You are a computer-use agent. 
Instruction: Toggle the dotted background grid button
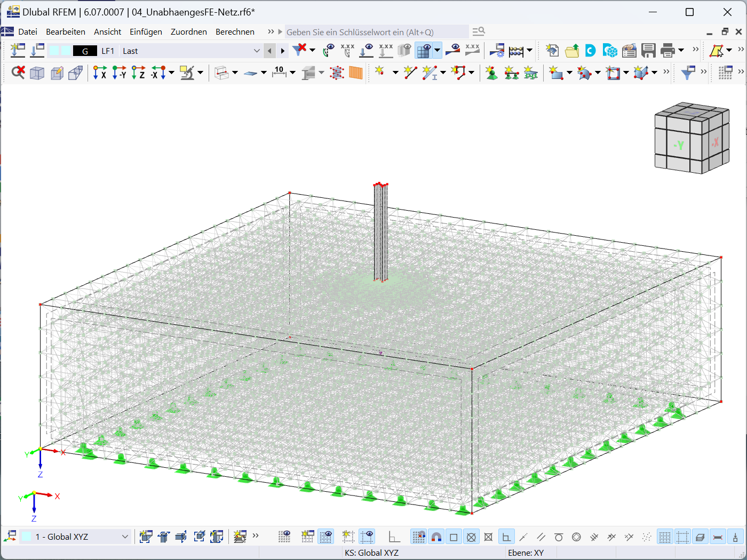tap(665, 537)
